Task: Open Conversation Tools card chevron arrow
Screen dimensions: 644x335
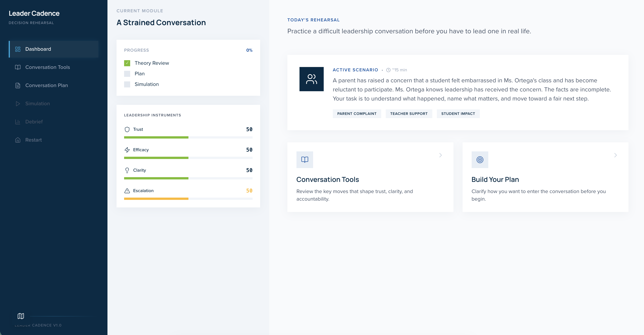Action: pyautogui.click(x=440, y=155)
